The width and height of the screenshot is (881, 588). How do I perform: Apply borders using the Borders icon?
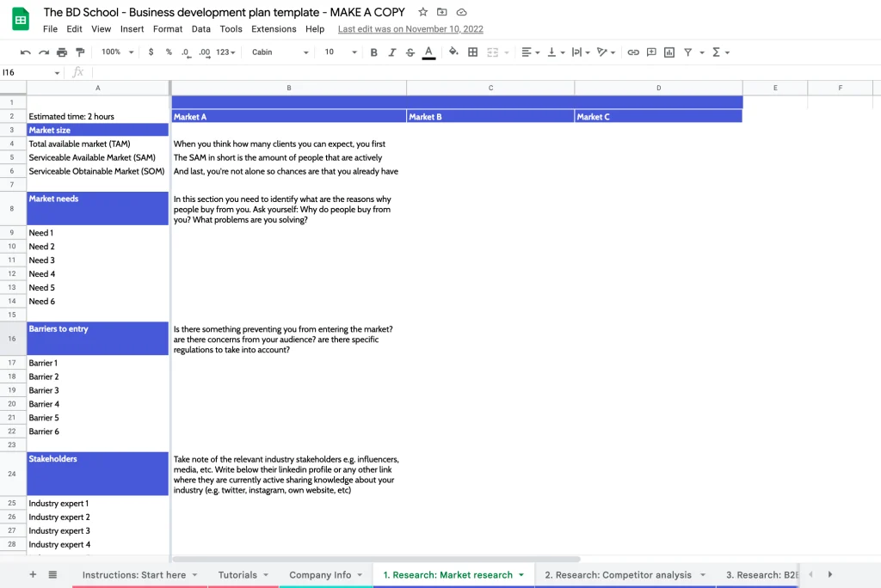pos(471,52)
